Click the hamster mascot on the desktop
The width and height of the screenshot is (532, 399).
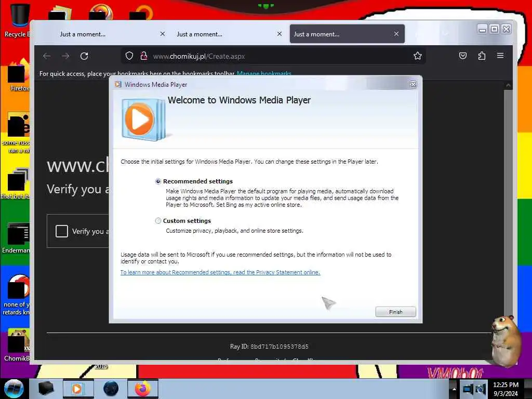506,341
